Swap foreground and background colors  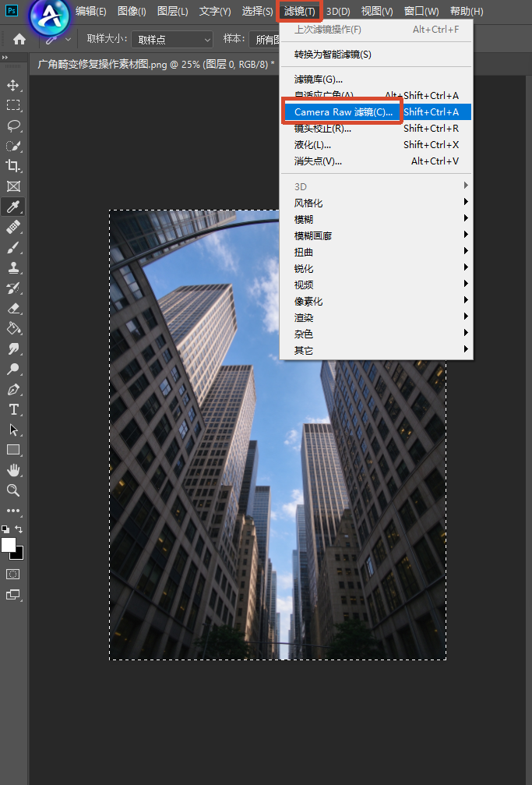coord(19,529)
